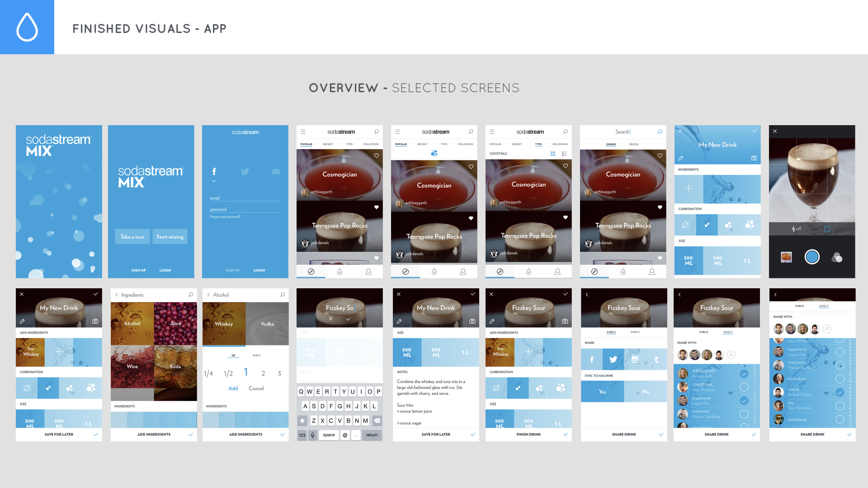Pick 1/2 on the oz quantity scale
The height and width of the screenshot is (488, 868).
click(x=228, y=374)
